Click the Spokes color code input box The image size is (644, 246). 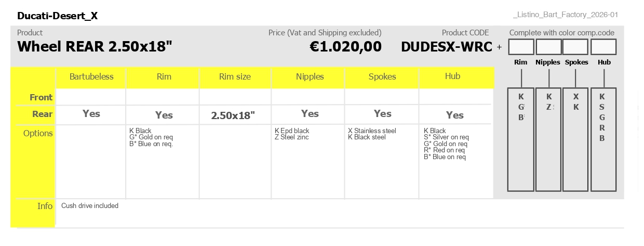click(x=575, y=47)
